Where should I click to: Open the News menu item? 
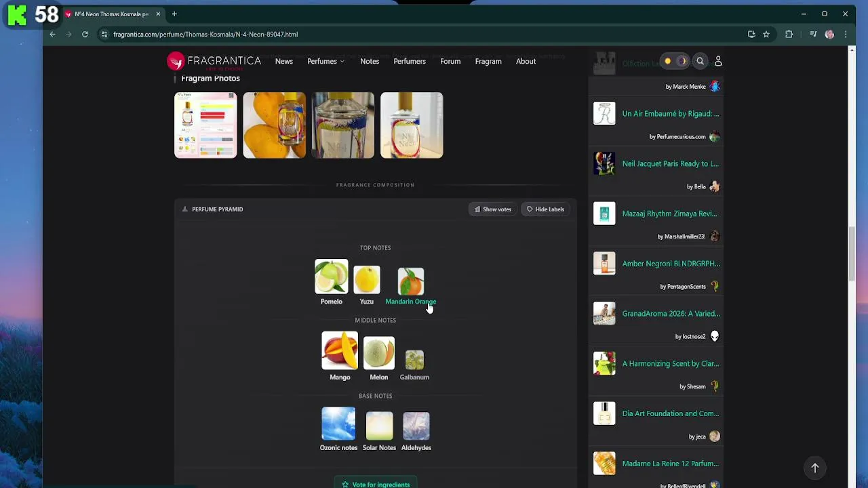point(284,61)
